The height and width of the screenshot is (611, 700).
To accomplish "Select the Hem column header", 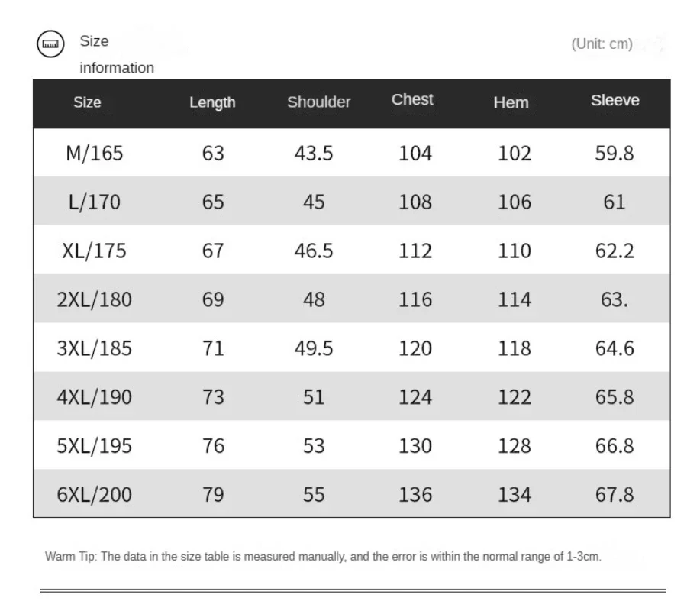I will (x=511, y=102).
